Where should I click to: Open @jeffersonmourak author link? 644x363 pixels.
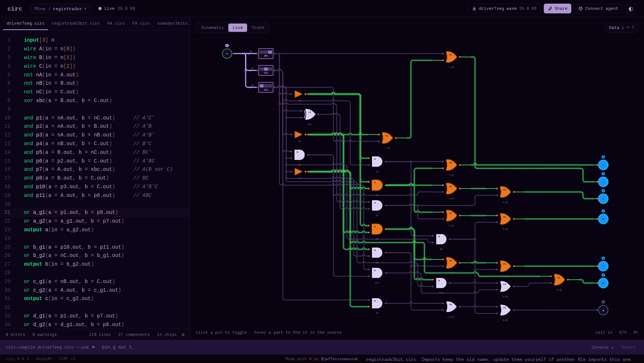pyautogui.click(x=339, y=359)
